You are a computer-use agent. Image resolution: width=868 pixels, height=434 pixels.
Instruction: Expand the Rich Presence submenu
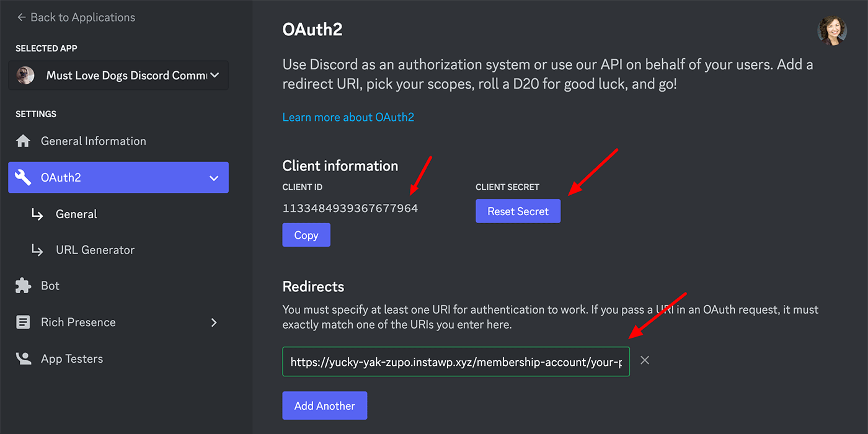pyautogui.click(x=213, y=322)
